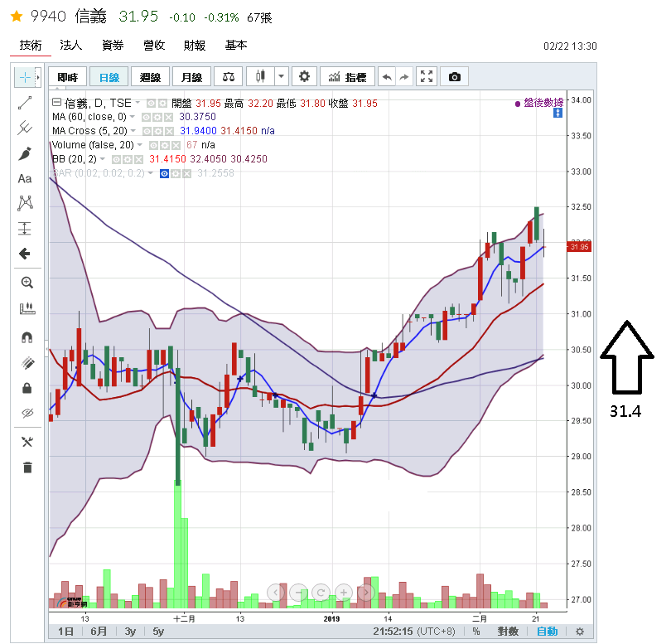Select the trend line drawing tool

tap(25, 103)
